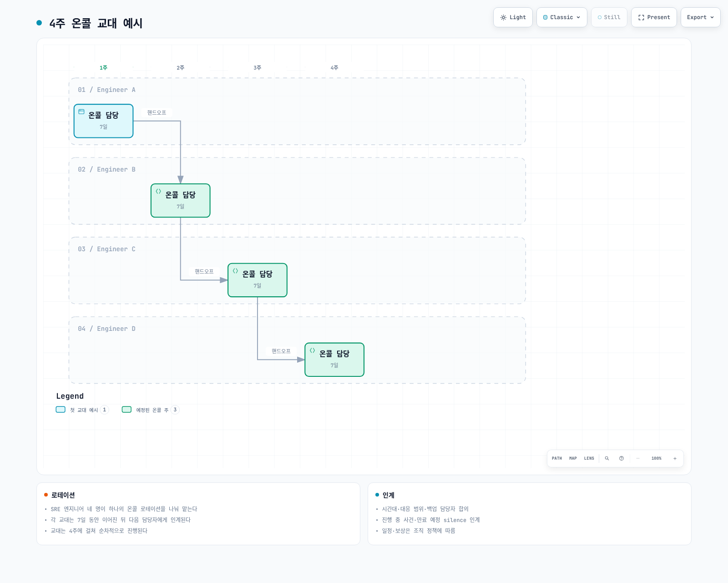
Task: Click the search magnifier icon in canvas toolbar
Action: point(607,458)
